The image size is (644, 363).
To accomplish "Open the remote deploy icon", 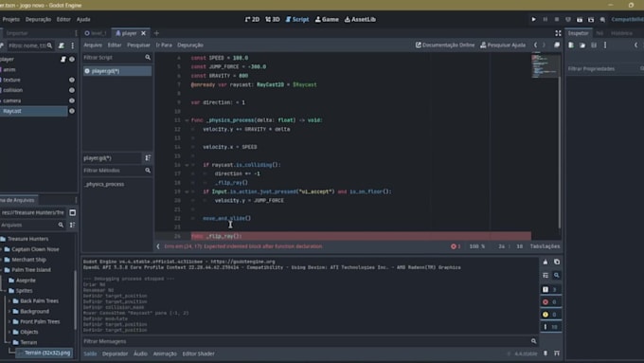I will point(568,19).
